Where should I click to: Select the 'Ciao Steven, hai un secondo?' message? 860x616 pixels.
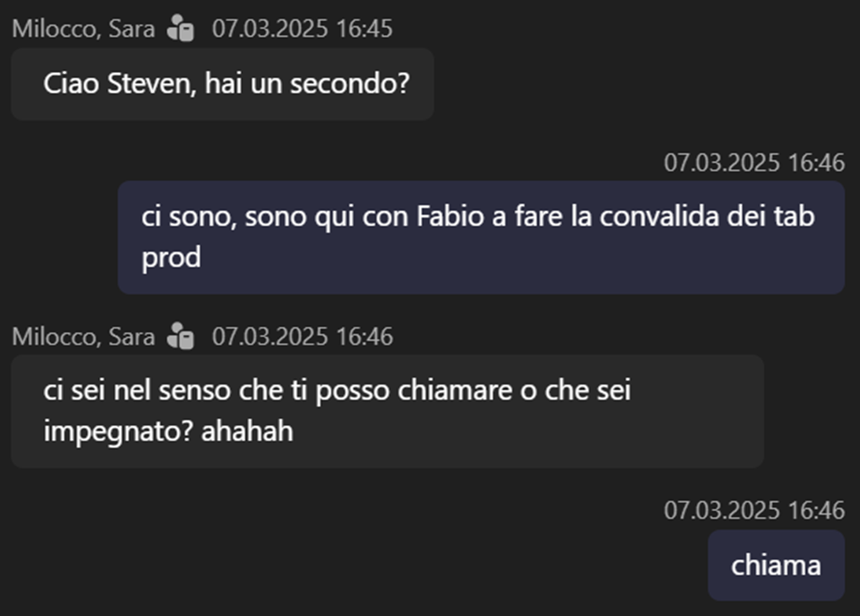coord(222,84)
